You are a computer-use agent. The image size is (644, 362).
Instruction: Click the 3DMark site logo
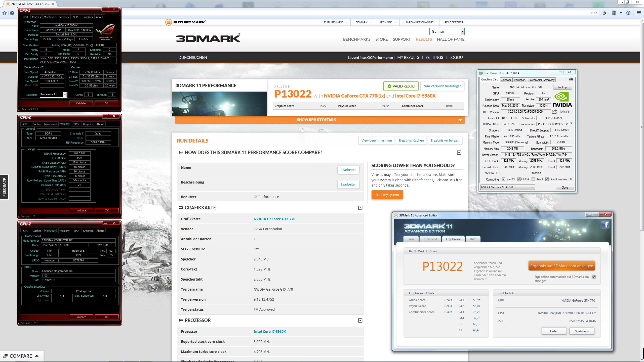click(x=208, y=38)
